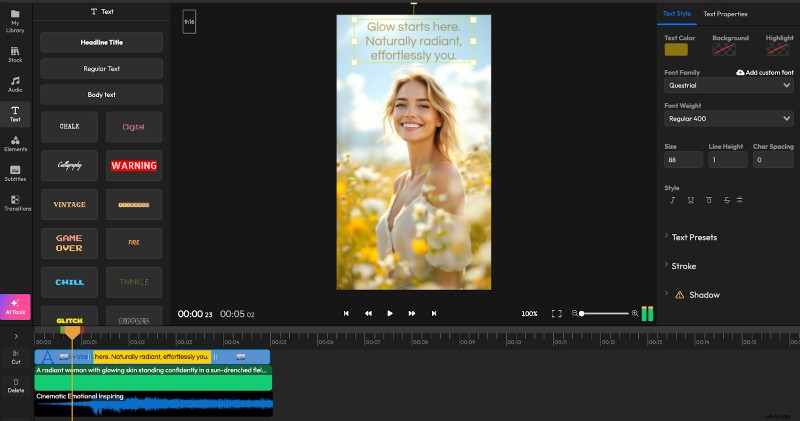Open the Elements panel
This screenshot has width=800, height=421.
pyautogui.click(x=15, y=144)
